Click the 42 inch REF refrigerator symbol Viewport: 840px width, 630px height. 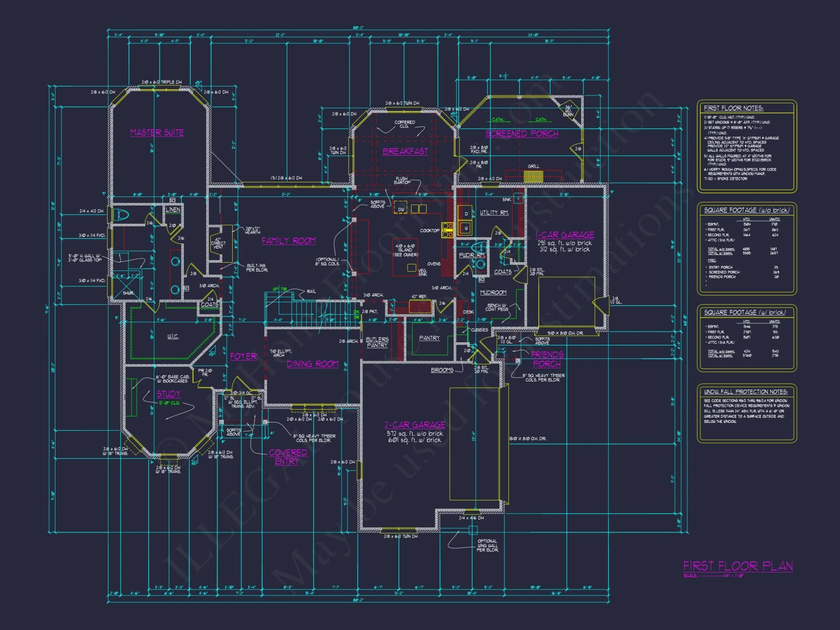pos(420,307)
